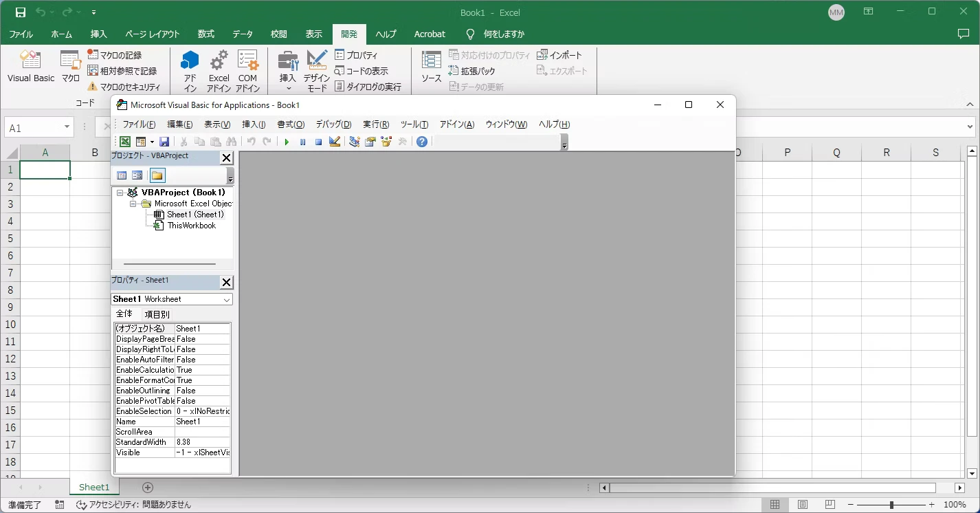Save workbook with Quick Access icon
The width and height of the screenshot is (980, 513).
point(21,12)
